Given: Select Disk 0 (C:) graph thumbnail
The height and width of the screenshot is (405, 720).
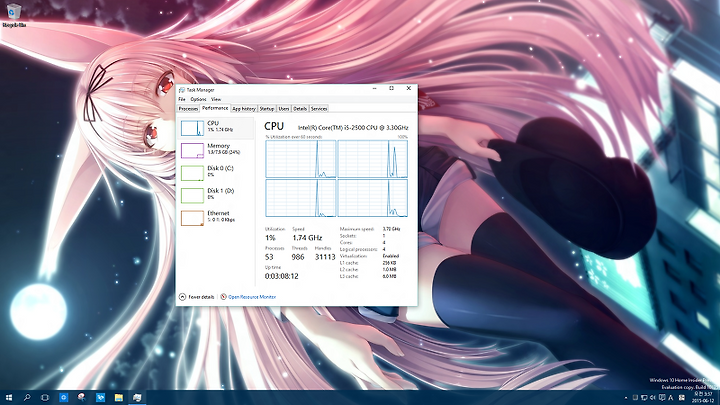Looking at the screenshot, I should click(192, 173).
